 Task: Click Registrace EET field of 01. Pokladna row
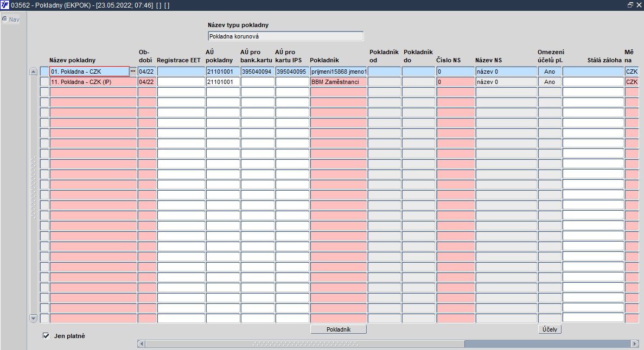tap(181, 72)
